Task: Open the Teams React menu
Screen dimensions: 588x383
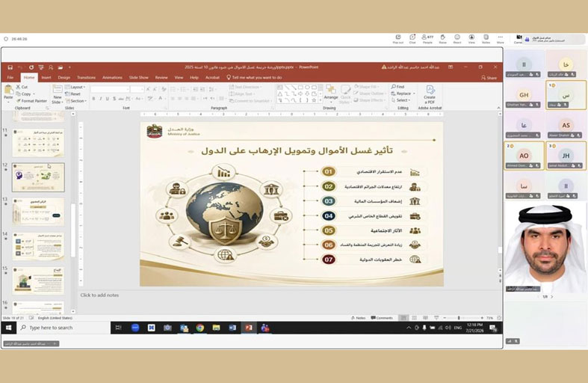Action: pos(457,39)
